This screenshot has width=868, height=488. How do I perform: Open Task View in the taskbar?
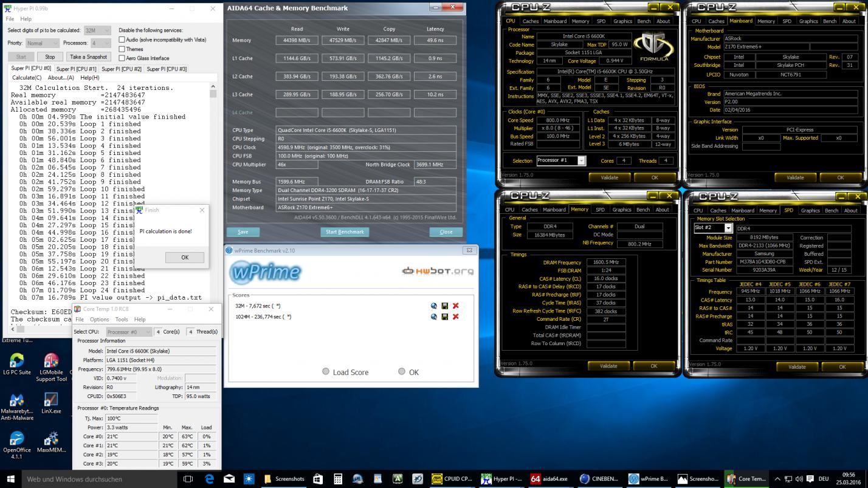pyautogui.click(x=188, y=479)
